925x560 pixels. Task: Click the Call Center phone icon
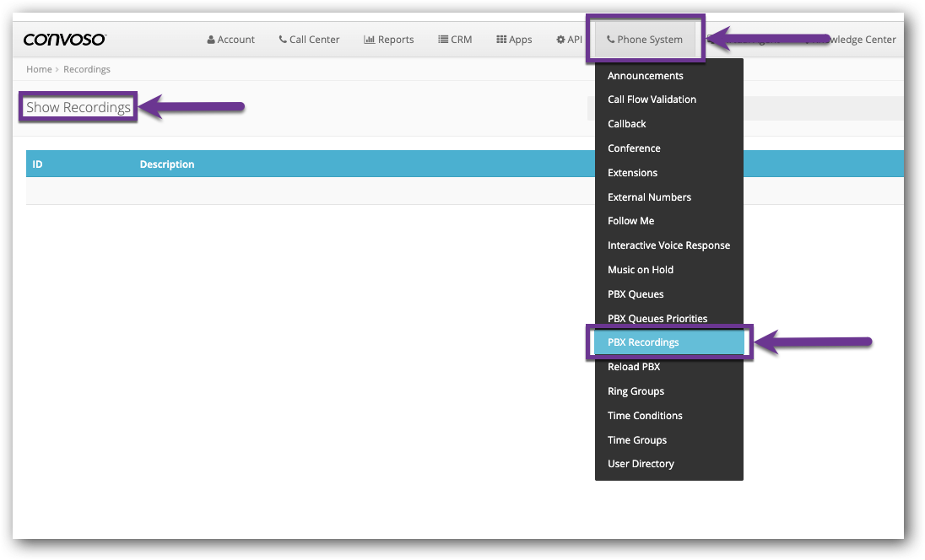[283, 40]
